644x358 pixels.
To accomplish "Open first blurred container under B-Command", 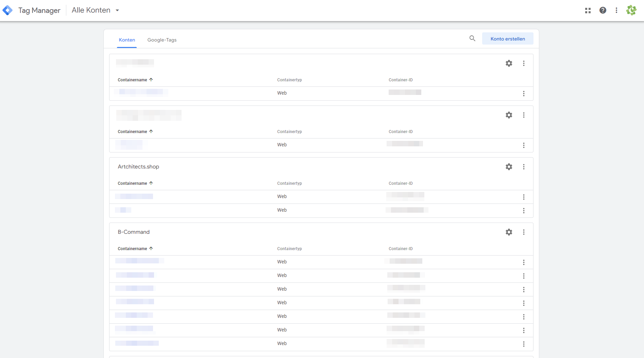I will (139, 261).
